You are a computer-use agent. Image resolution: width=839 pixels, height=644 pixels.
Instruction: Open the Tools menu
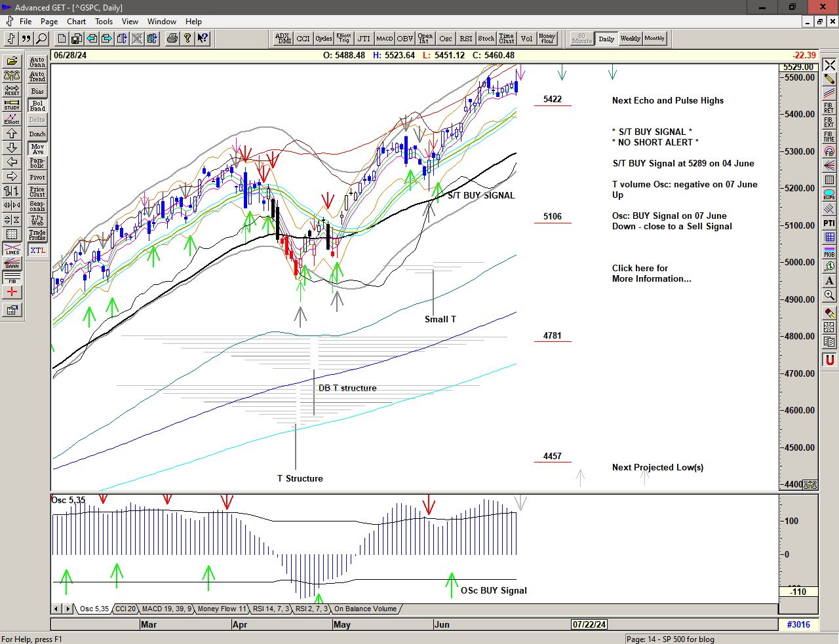[x=104, y=22]
